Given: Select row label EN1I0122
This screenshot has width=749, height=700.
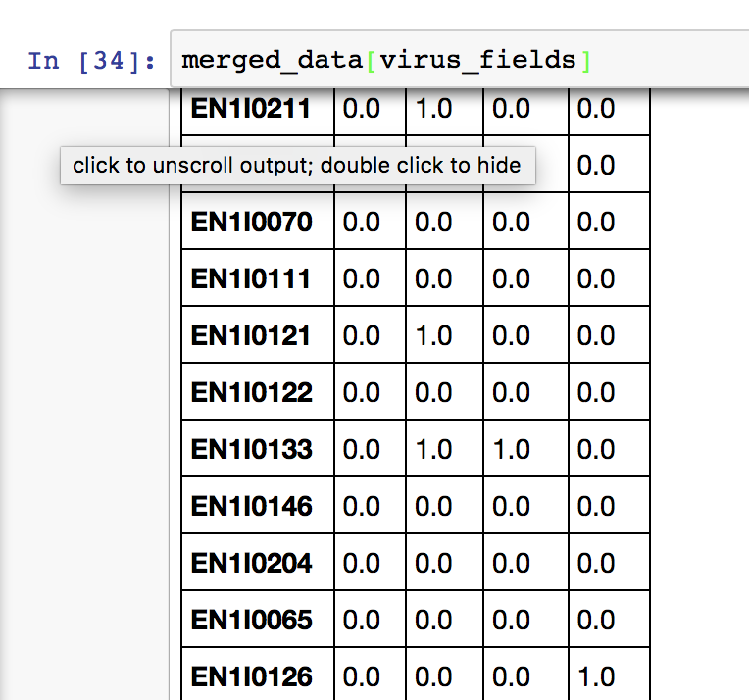Looking at the screenshot, I should coord(251,392).
